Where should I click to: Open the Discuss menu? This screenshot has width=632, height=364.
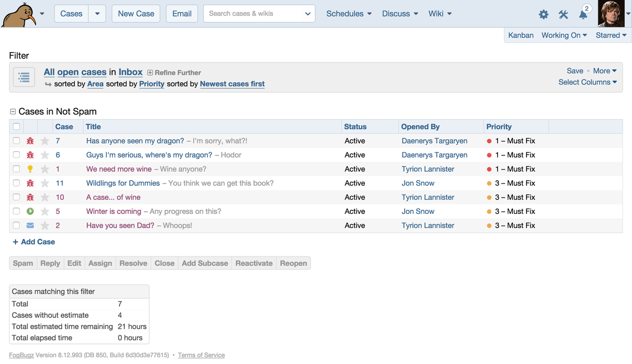coord(400,14)
